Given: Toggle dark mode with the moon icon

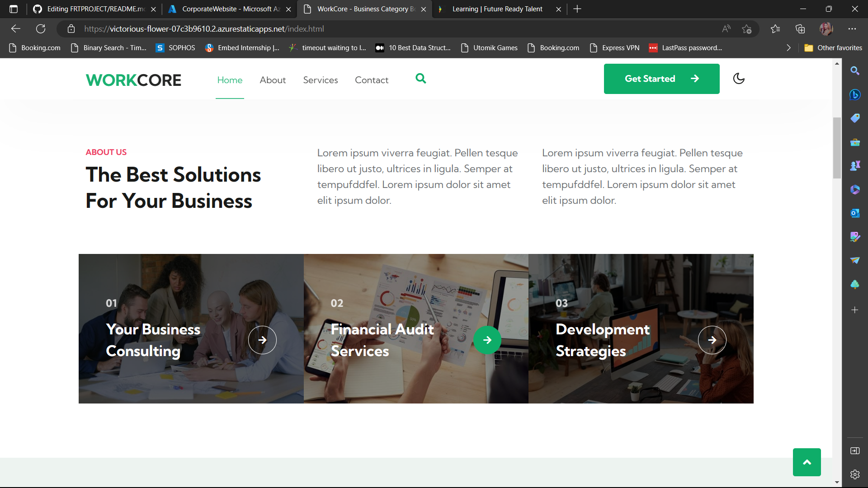Looking at the screenshot, I should pos(738,79).
